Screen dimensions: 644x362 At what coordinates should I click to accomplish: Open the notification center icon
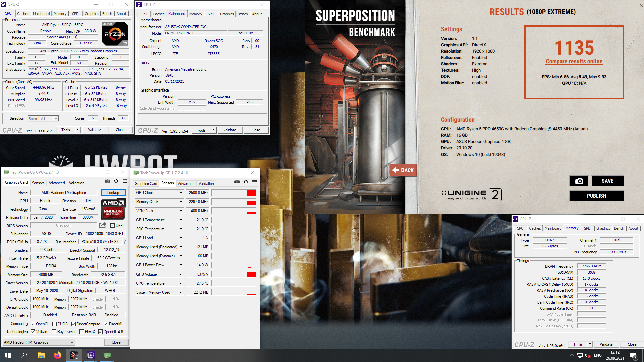coord(634,355)
